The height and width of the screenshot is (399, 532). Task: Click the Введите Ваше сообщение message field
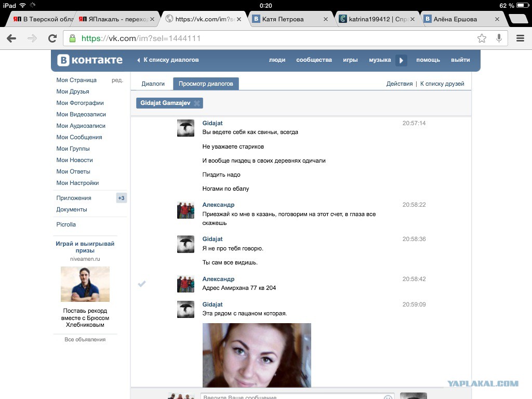(298, 396)
